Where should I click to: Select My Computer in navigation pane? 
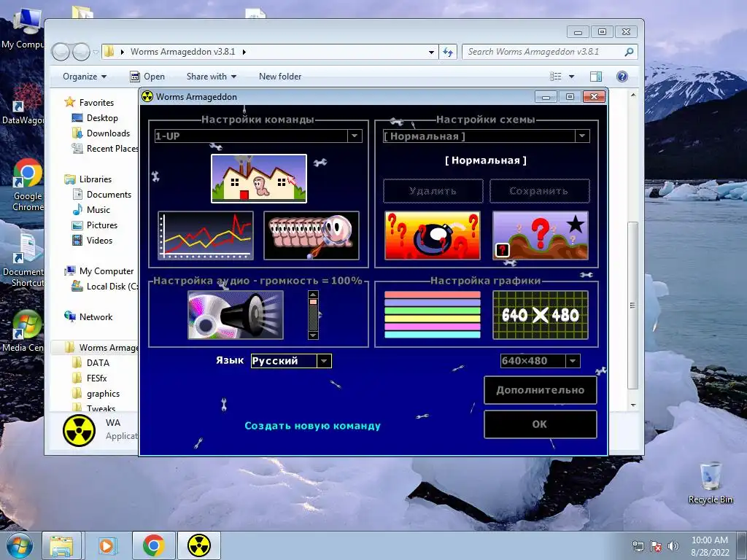point(107,271)
